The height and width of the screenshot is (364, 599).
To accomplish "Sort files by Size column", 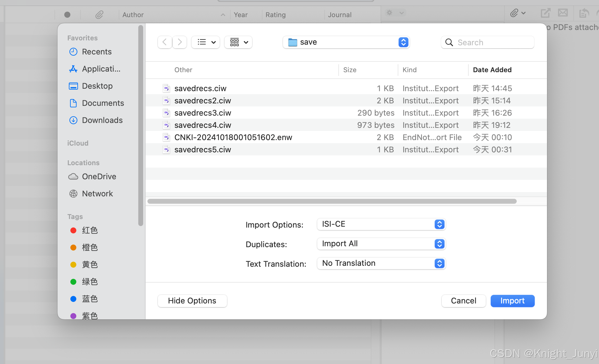I will (x=350, y=70).
